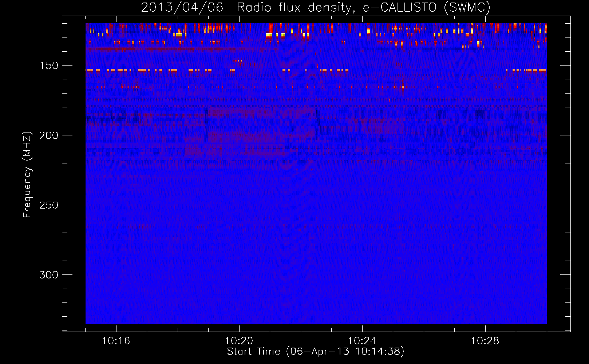Click the 250 frequency tick label
The height and width of the screenshot is (364, 589).
click(49, 205)
